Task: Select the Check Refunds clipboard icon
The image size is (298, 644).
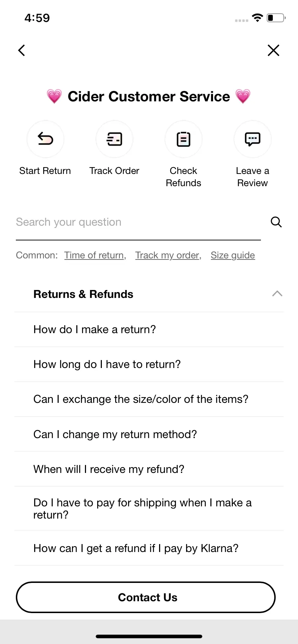Action: click(184, 139)
